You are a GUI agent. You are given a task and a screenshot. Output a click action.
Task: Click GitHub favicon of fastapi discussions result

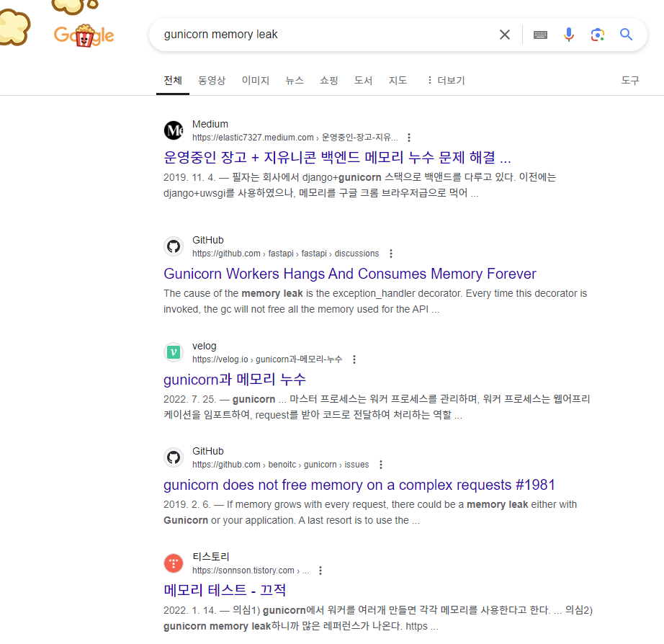click(x=174, y=246)
